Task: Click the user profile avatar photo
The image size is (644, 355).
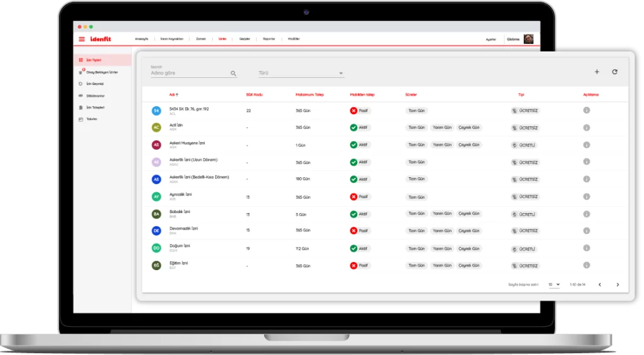Action: pos(528,39)
